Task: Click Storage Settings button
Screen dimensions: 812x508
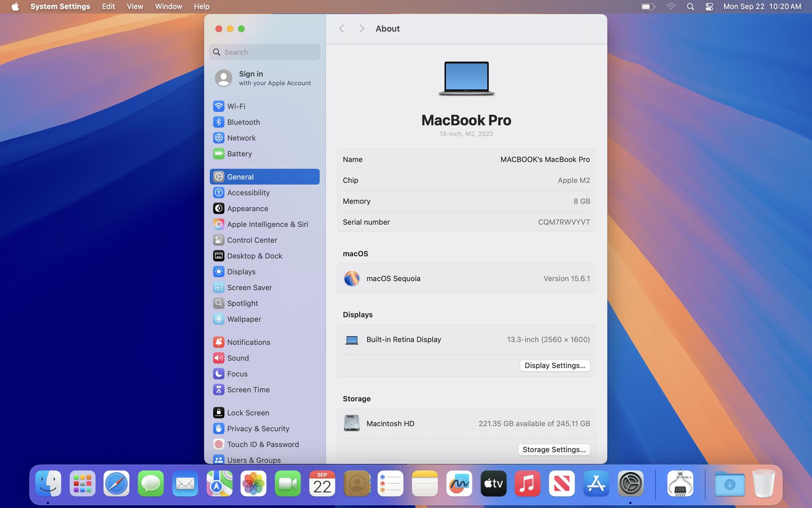Action: coord(554,450)
